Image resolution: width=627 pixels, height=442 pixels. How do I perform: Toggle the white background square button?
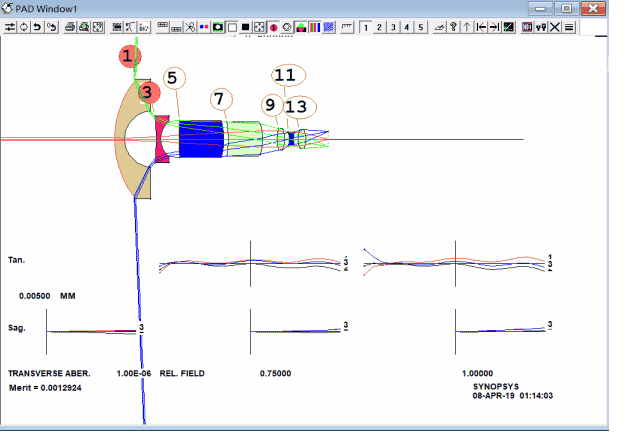232,27
